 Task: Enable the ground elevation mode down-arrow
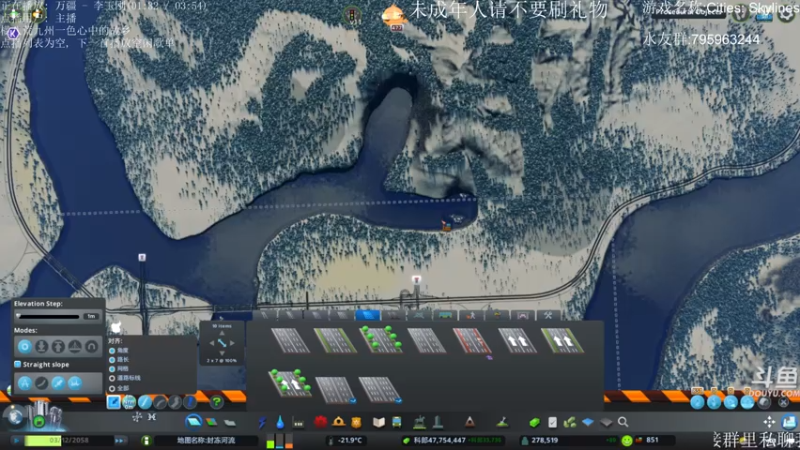(x=41, y=347)
